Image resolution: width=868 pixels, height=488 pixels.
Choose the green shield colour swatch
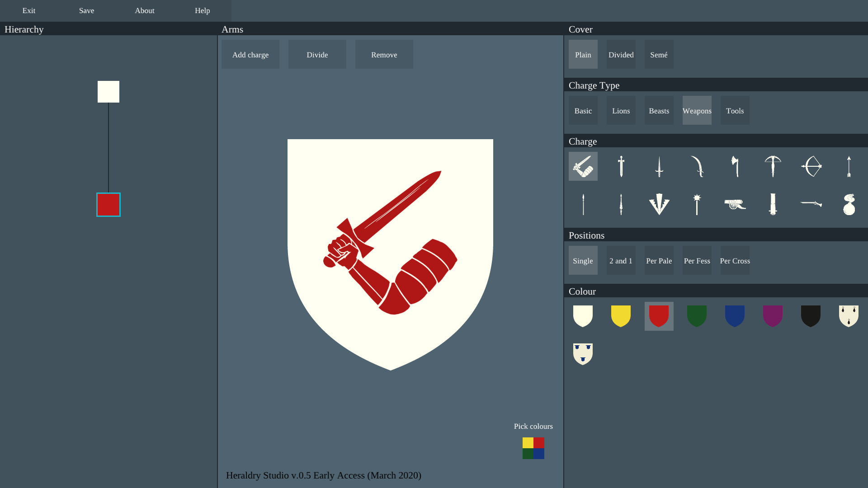697,316
